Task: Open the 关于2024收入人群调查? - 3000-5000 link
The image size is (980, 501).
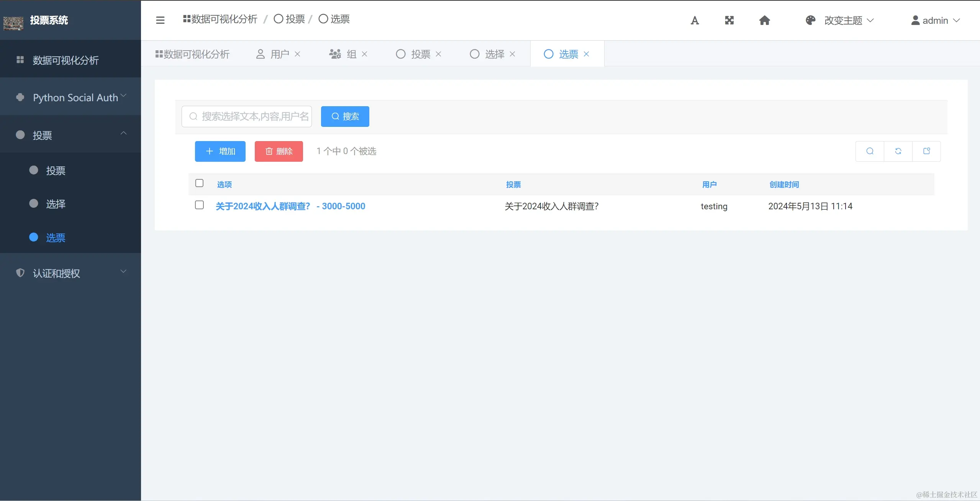Action: [290, 206]
